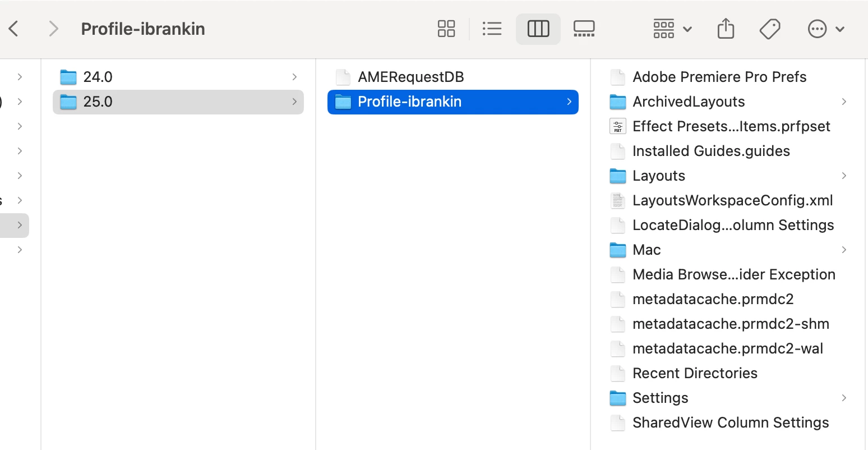Expand the Layouts folder chevron
This screenshot has width=868, height=450.
click(844, 176)
